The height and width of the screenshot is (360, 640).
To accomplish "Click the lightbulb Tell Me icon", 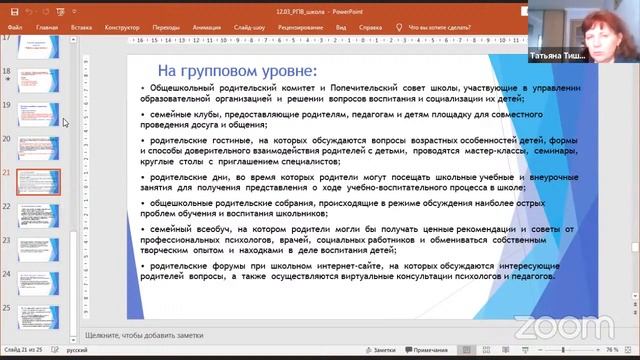I will point(399,27).
